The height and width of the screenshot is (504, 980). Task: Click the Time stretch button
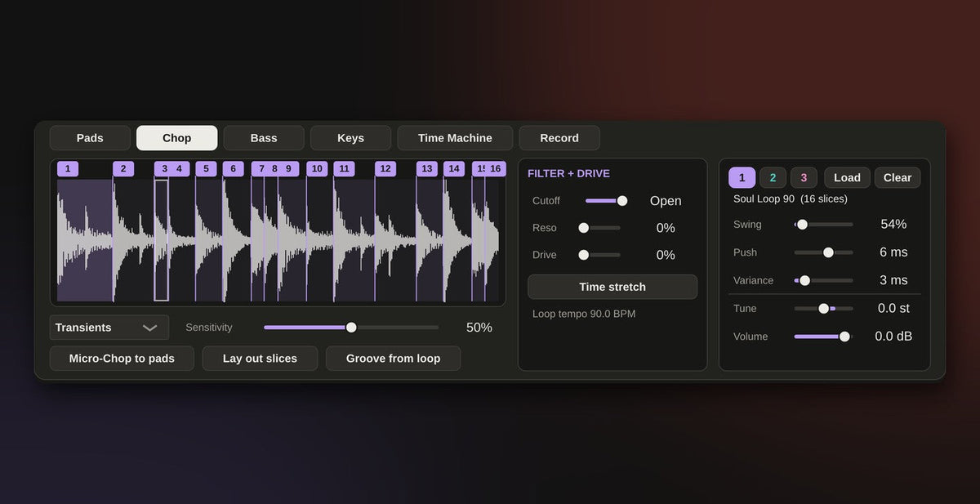612,287
